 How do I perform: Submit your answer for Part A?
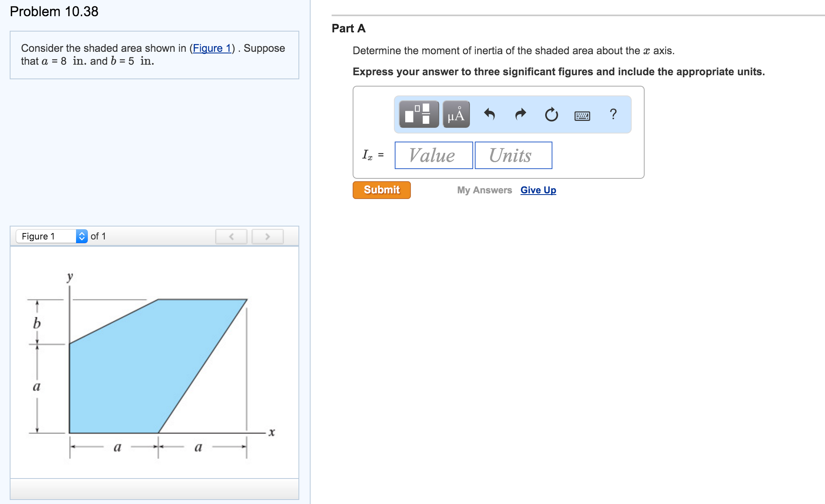[x=381, y=190]
